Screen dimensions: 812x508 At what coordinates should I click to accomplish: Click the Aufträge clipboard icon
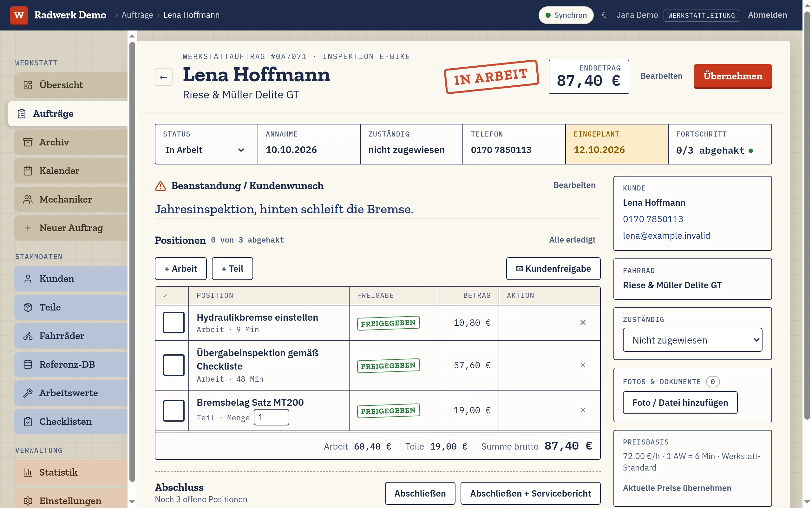click(22, 114)
